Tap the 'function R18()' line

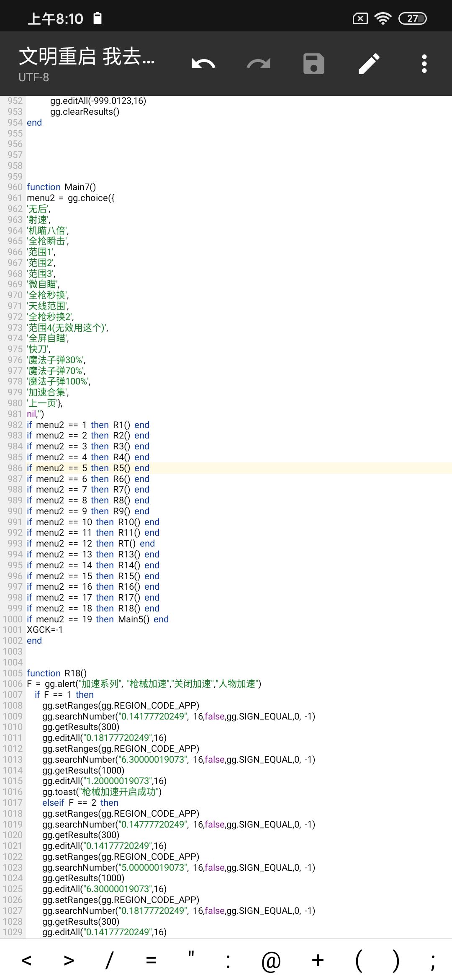tap(56, 673)
